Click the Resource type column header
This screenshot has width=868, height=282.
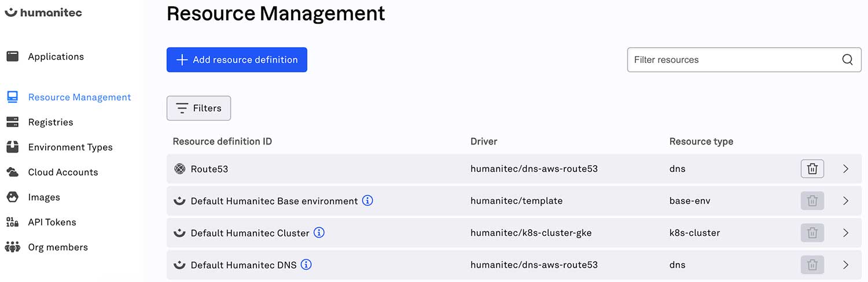tap(701, 141)
